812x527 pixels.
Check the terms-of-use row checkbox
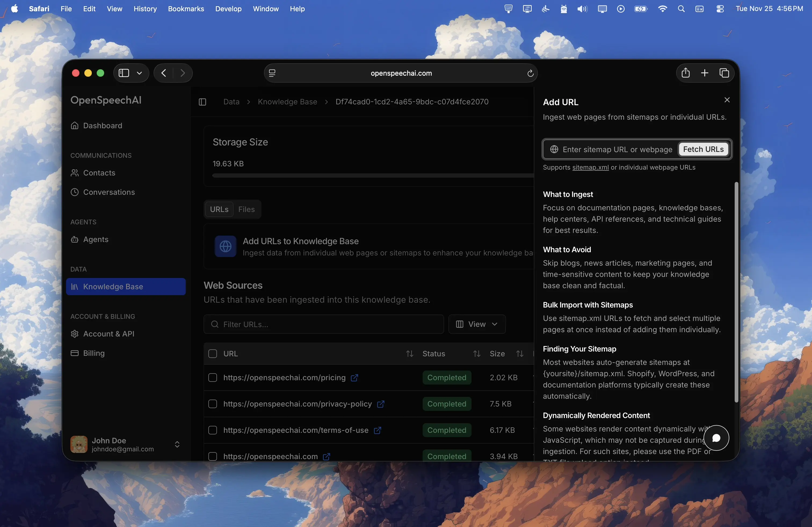(213, 430)
